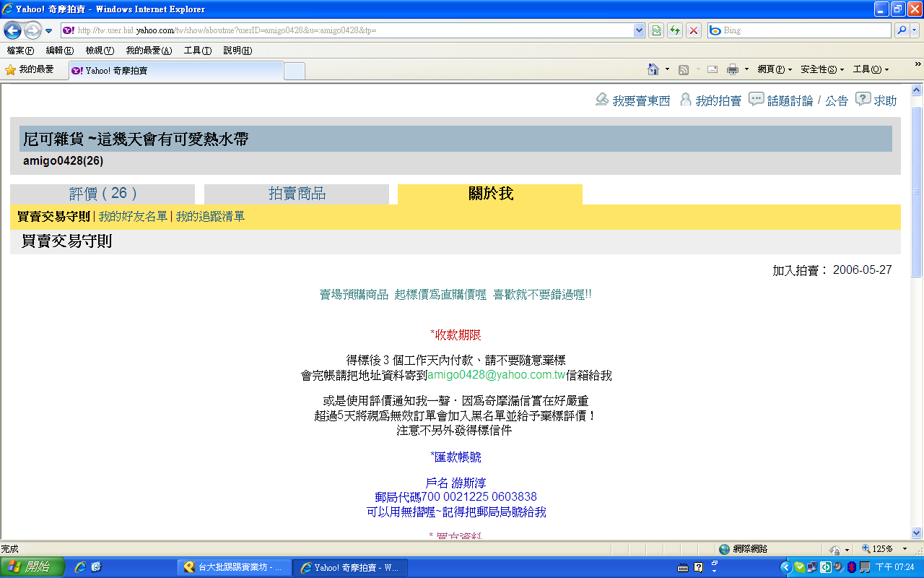Screen dimensions: 924x578
Task: Open the 編輯(E) menu
Action: [x=59, y=51]
